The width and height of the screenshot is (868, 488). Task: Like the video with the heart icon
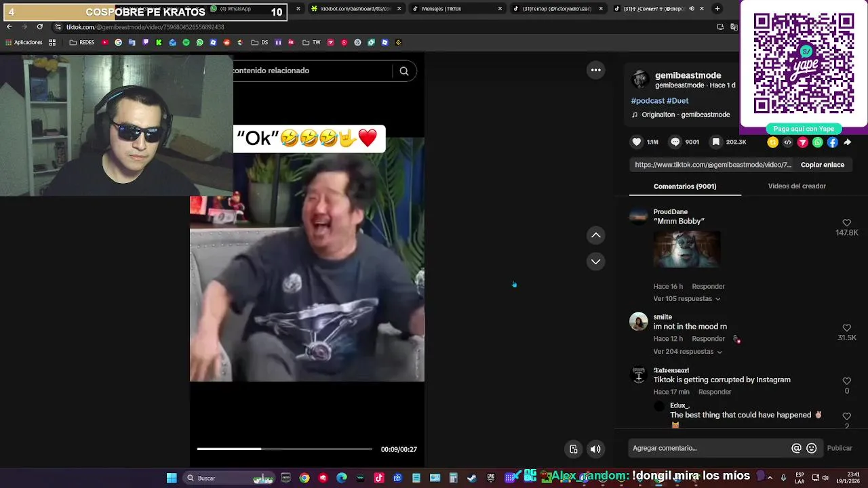636,142
